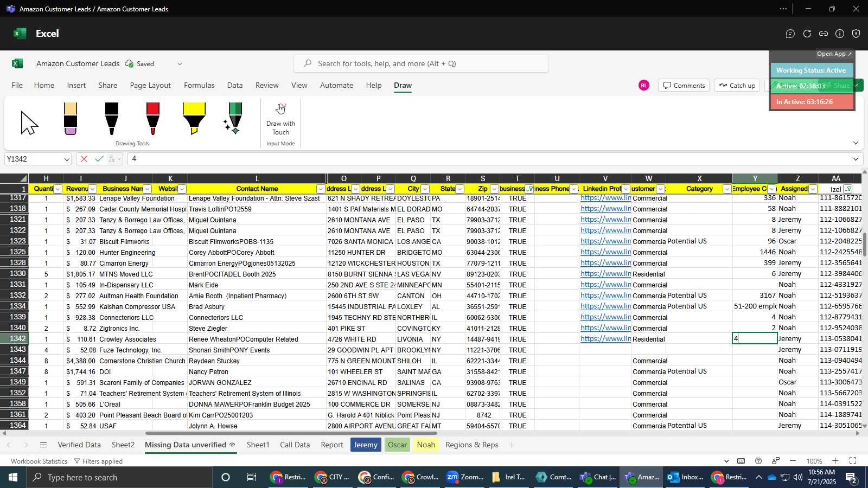Click Open App in the tracker overlay
868x488 pixels.
[x=834, y=54]
